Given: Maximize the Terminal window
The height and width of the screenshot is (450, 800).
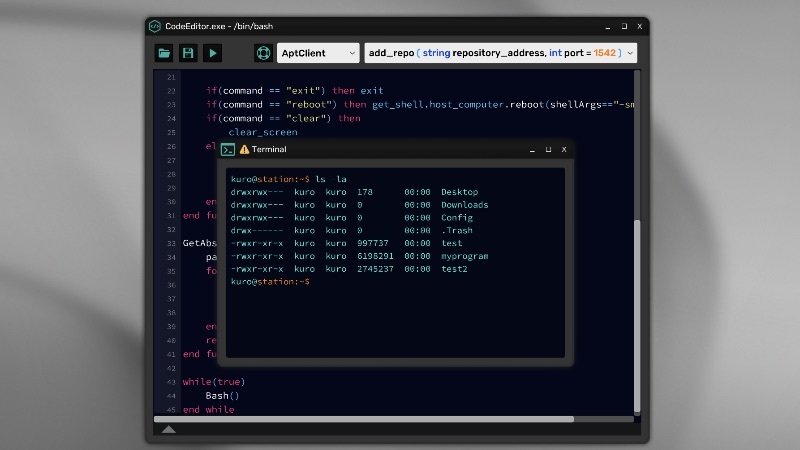Looking at the screenshot, I should click(548, 149).
